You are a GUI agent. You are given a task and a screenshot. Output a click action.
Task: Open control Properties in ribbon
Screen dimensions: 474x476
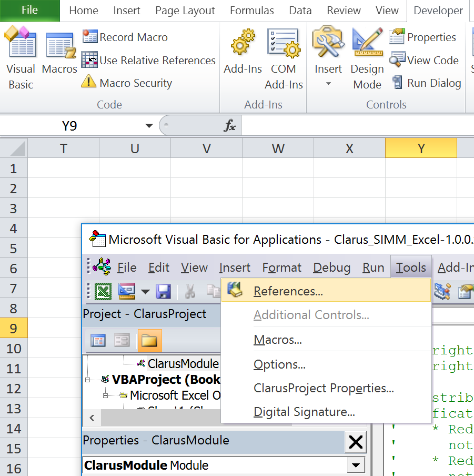click(x=422, y=37)
